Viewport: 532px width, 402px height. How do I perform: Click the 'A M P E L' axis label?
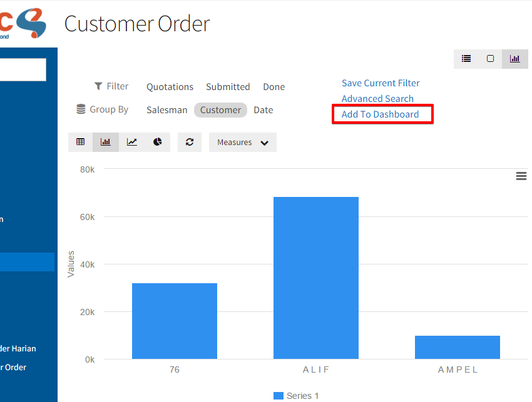pyautogui.click(x=458, y=369)
